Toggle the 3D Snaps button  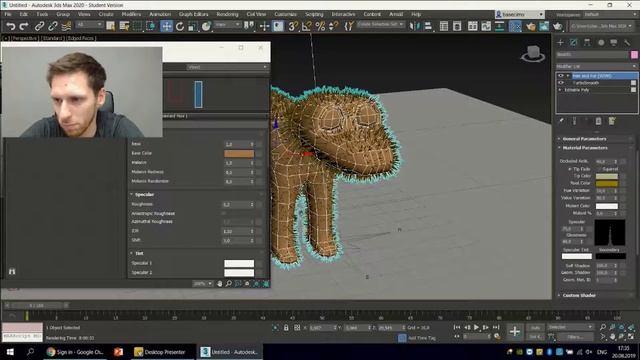click(293, 27)
